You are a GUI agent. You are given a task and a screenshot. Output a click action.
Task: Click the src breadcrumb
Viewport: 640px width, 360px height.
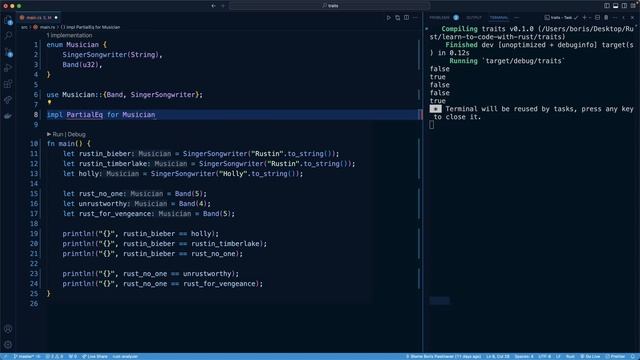(24, 27)
